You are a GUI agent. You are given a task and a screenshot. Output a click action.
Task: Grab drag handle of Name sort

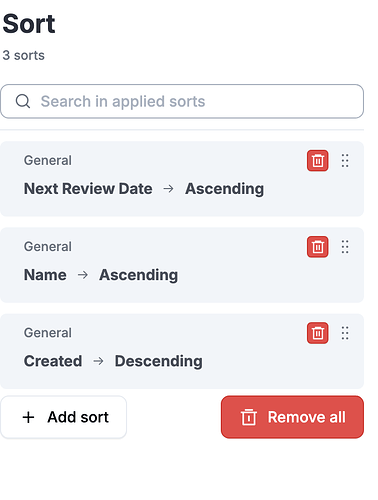[345, 247]
